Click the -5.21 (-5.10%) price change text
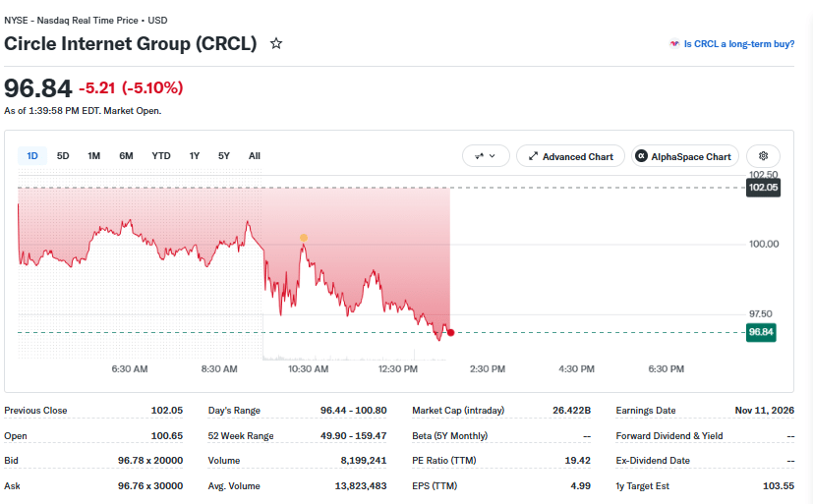Image resolution: width=813 pixels, height=504 pixels. click(131, 87)
